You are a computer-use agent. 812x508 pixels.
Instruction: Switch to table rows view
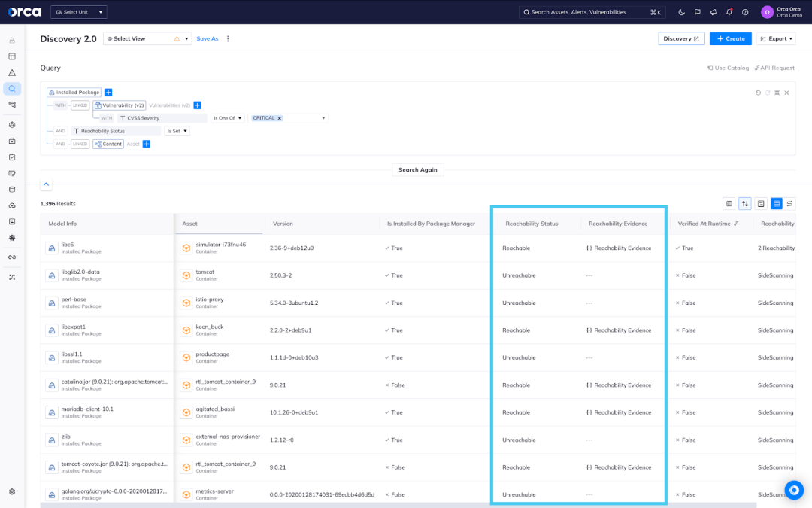[x=776, y=204]
